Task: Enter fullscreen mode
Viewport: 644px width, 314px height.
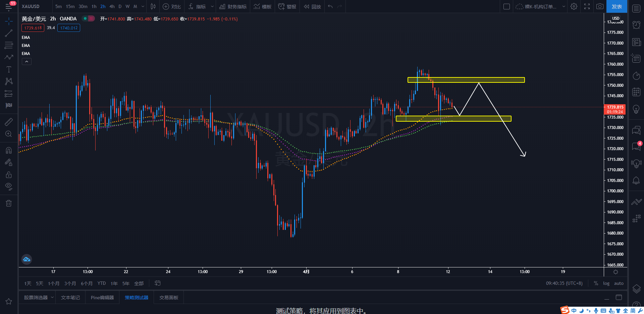Action: [x=587, y=6]
